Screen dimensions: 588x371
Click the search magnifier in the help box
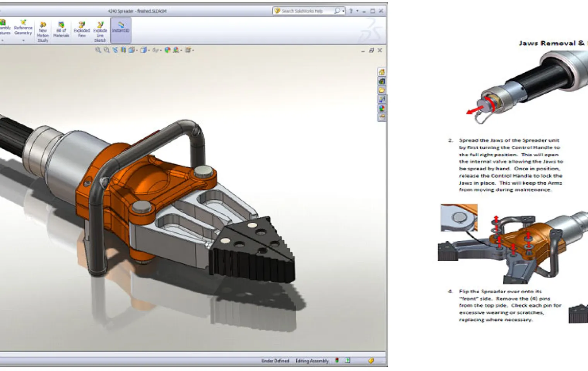337,11
